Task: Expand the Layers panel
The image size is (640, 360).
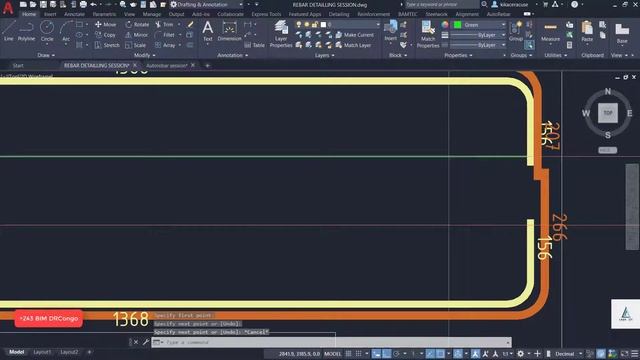Action: pyautogui.click(x=324, y=55)
